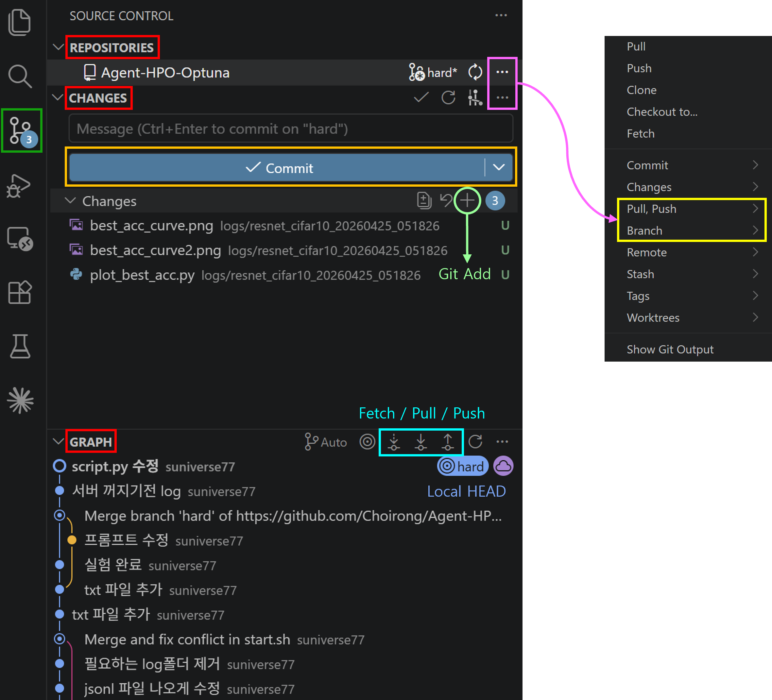
Task: Click open changes icon in Changes row
Action: (x=424, y=200)
